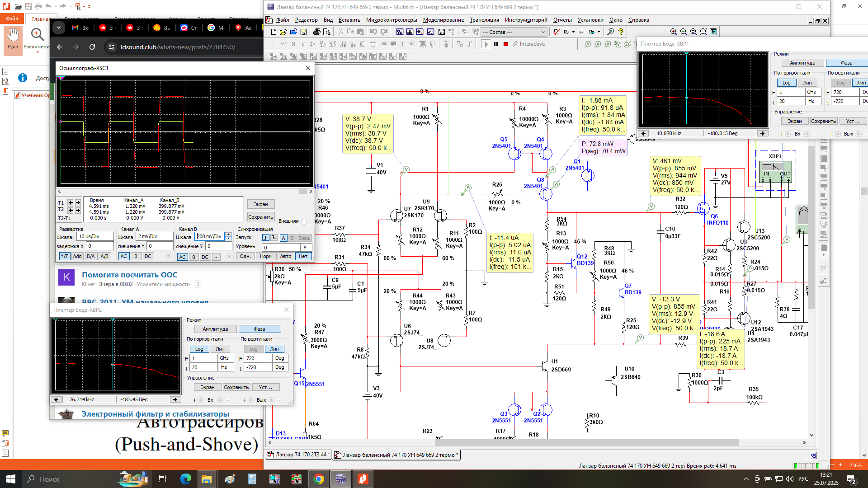Click the Save diskette icon in Multisim

click(304, 32)
